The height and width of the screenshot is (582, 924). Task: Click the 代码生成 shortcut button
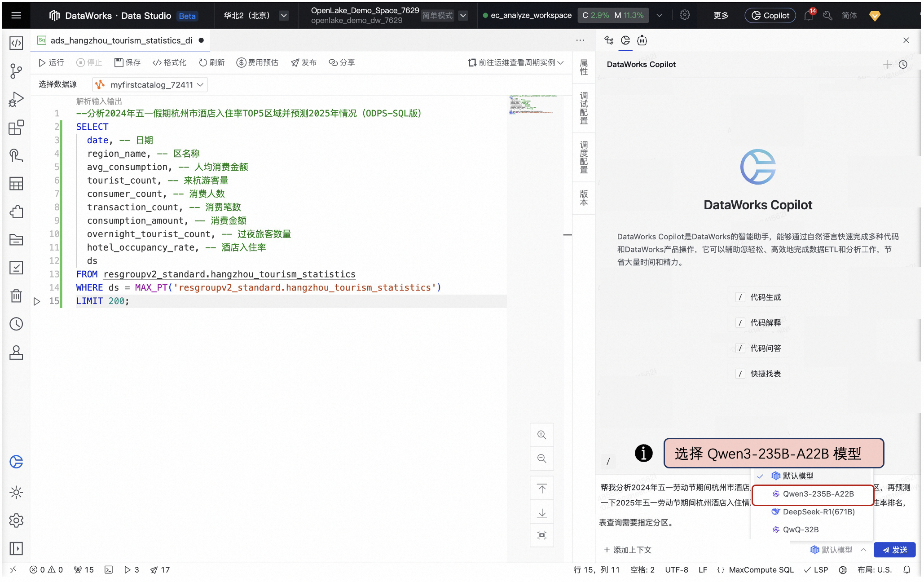(x=759, y=297)
